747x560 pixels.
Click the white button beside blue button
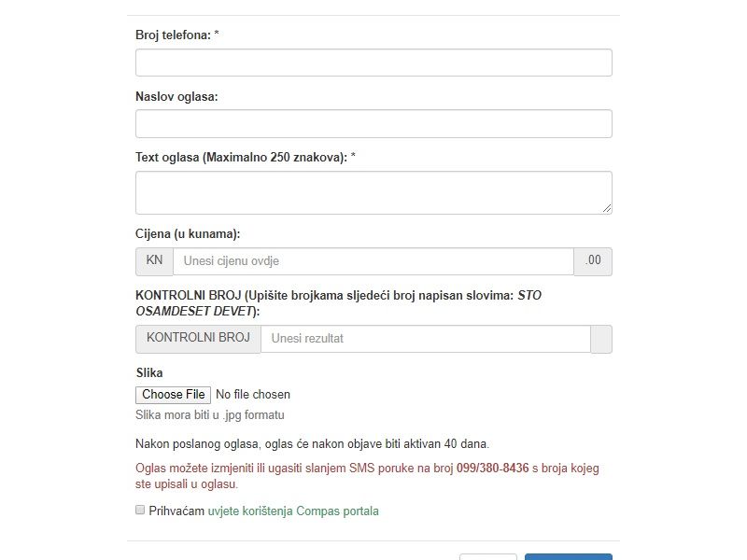click(487, 556)
